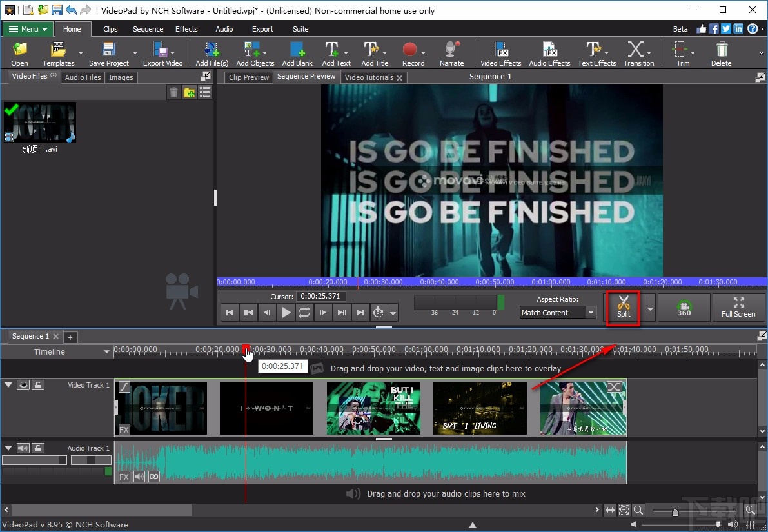The width and height of the screenshot is (768, 532).
Task: Click the Delete icon on the toolbar
Action: coord(721,53)
